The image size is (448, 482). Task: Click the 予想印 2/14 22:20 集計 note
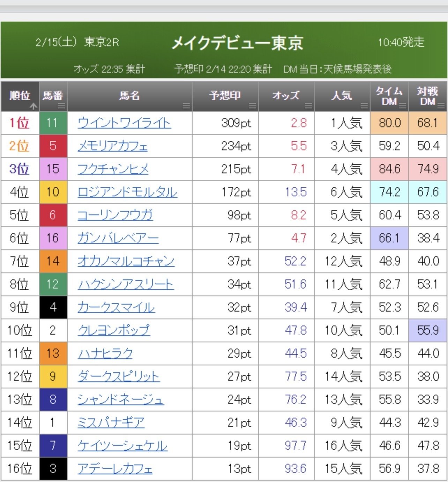223,69
